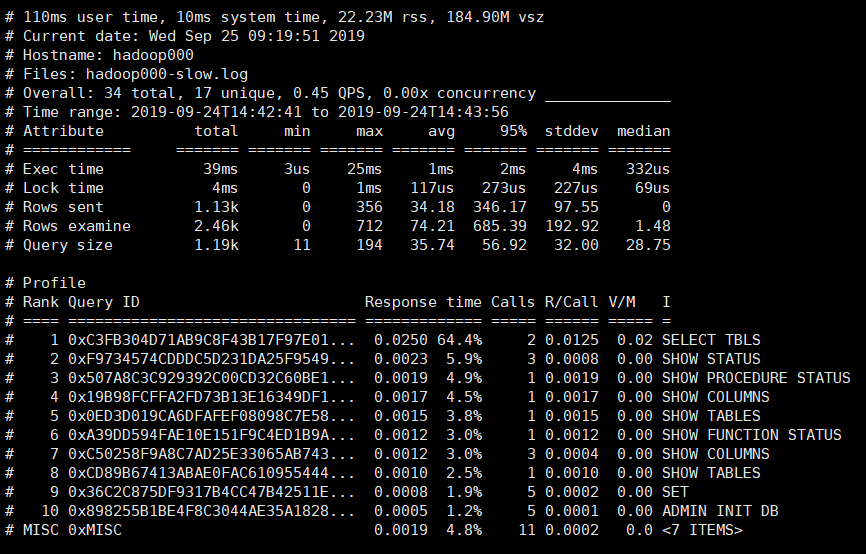Image resolution: width=866 pixels, height=554 pixels.
Task: Click the 0xMISC query ID
Action: point(95,530)
